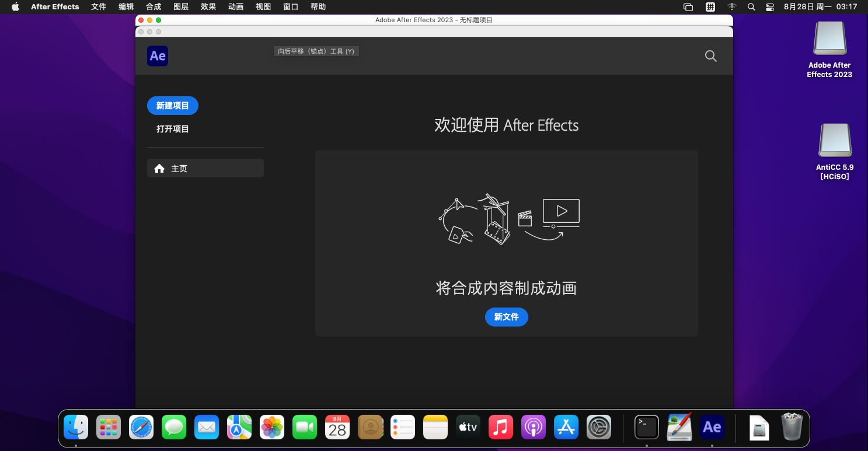This screenshot has width=868, height=451.
Task: Click the 将合成内容制成动画 text
Action: pyautogui.click(x=507, y=288)
